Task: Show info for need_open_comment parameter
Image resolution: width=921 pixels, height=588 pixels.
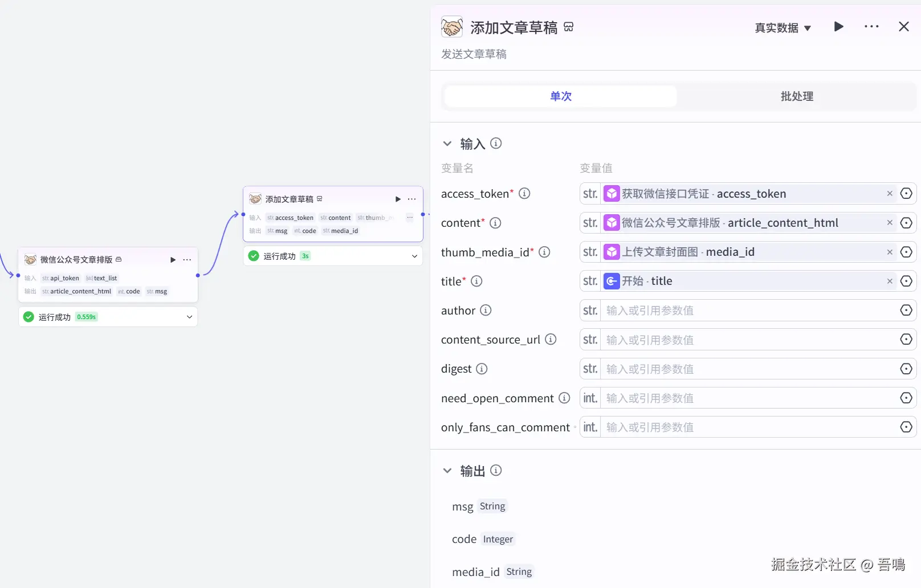Action: pyautogui.click(x=564, y=398)
